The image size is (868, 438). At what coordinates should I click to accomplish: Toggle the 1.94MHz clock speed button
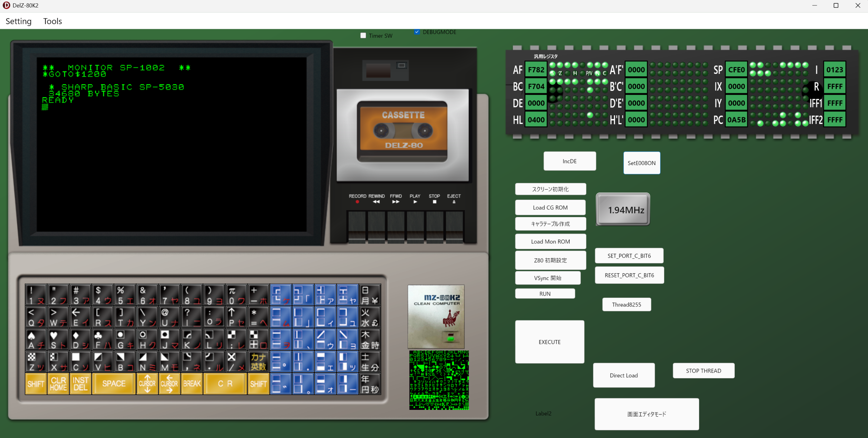tap(623, 210)
